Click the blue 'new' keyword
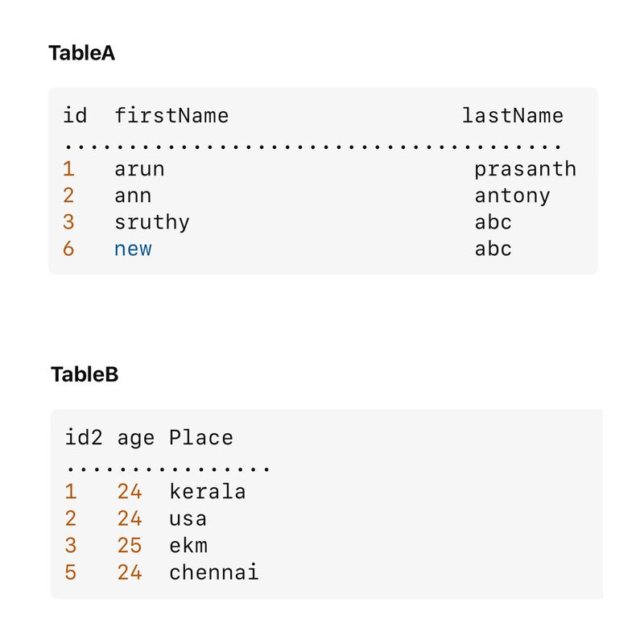 click(x=133, y=250)
